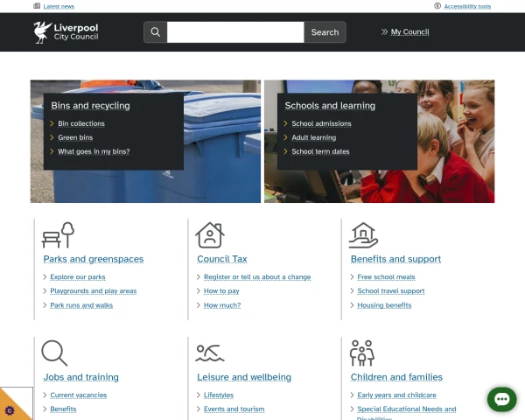Open School admissions link
This screenshot has height=420, width=525.
pyautogui.click(x=321, y=123)
